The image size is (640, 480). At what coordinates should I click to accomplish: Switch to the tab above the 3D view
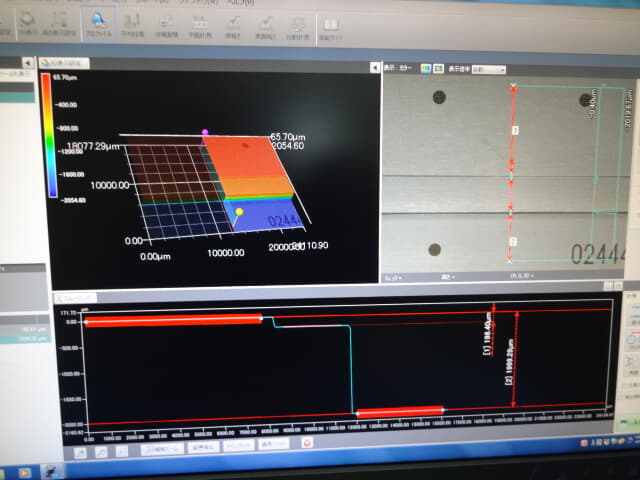[65, 63]
